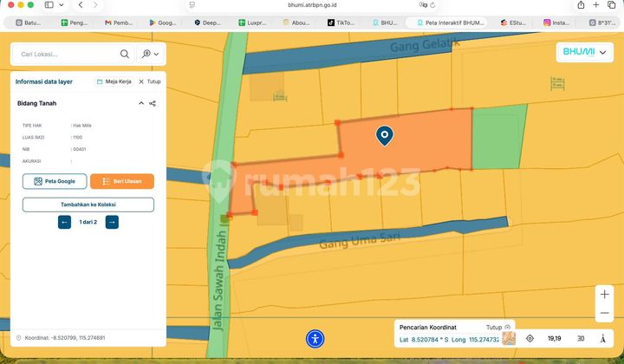624x364 pixels.
Task: Click the share icon beside Bidang Tanah
Action: [x=153, y=103]
